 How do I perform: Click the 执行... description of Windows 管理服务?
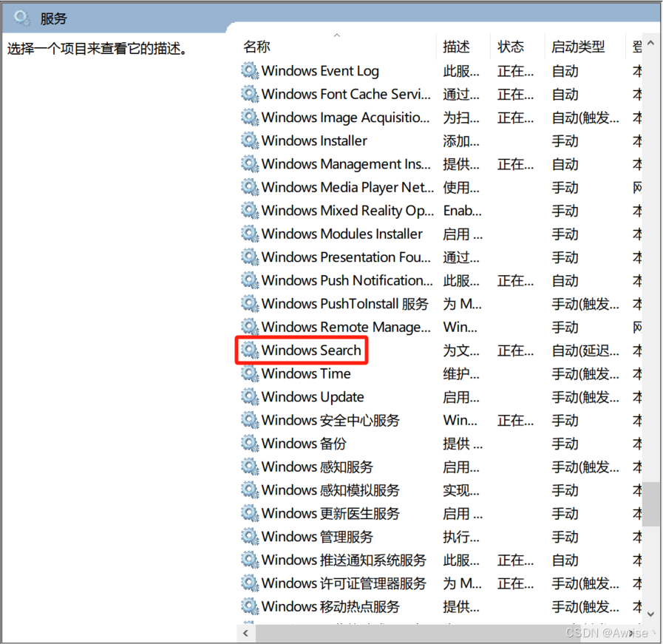tap(461, 536)
